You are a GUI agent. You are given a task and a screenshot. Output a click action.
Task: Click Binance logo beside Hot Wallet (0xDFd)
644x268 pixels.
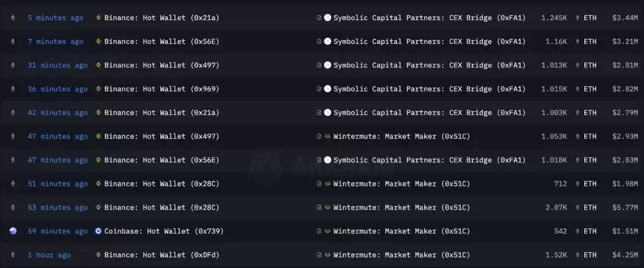tap(98, 255)
